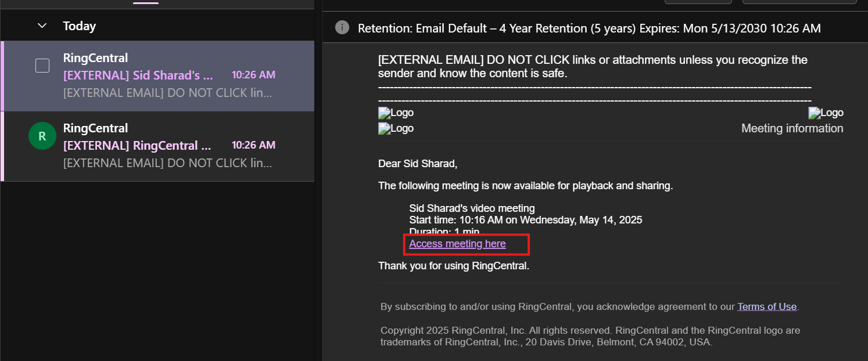Click 10:26 AM timestamp on the R avatar email
The height and width of the screenshot is (361, 868).
click(253, 145)
